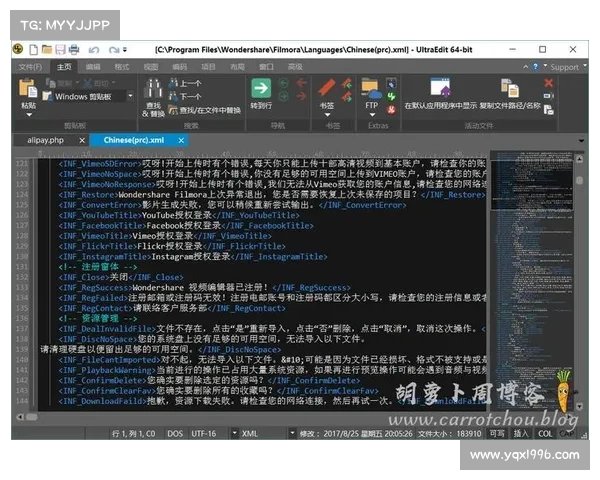Click the save disk icon in title bar
Image resolution: width=600 pixels, height=480 pixels.
(60, 49)
